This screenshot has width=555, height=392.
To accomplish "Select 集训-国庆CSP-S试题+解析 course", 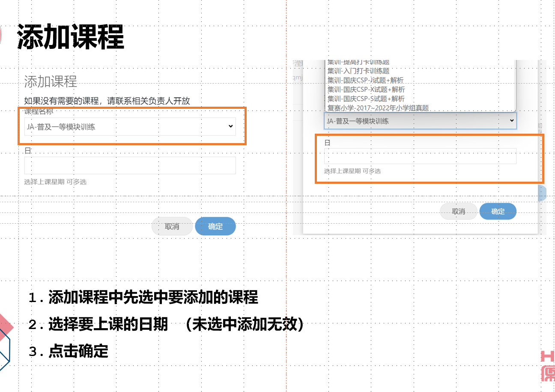I will (366, 99).
